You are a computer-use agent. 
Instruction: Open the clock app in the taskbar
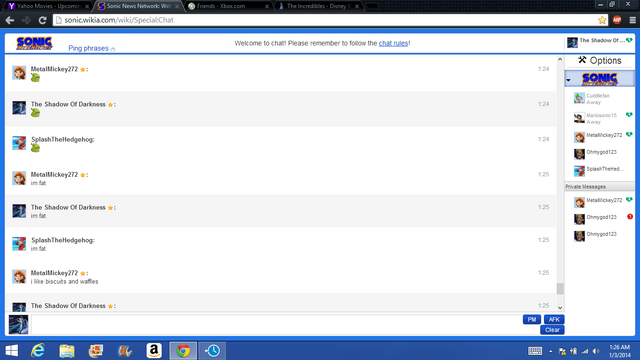click(212, 351)
